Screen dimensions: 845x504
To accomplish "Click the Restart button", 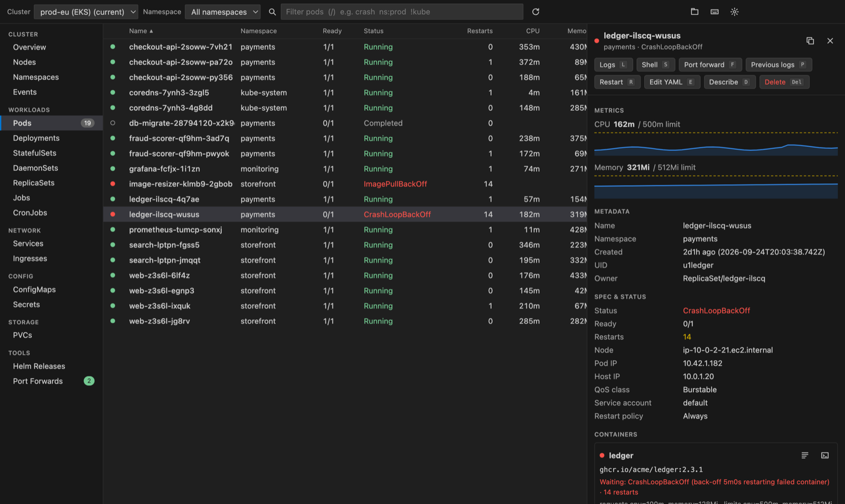I will click(x=617, y=82).
